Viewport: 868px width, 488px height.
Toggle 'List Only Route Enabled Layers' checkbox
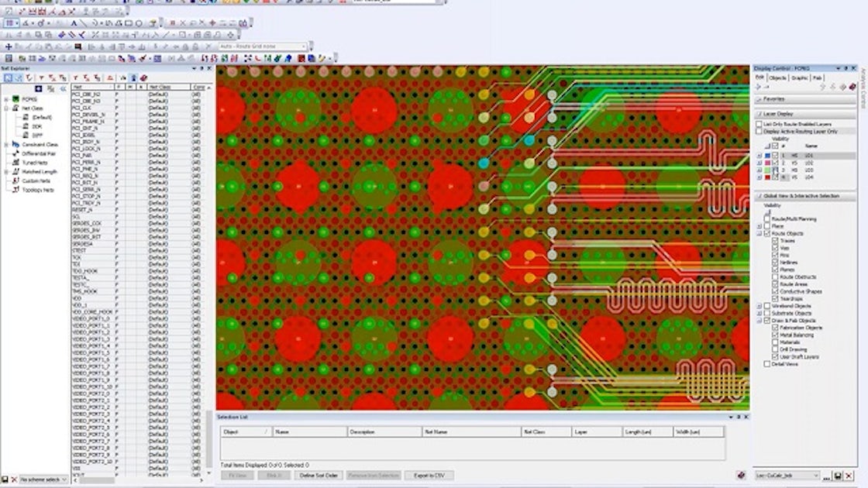click(759, 124)
